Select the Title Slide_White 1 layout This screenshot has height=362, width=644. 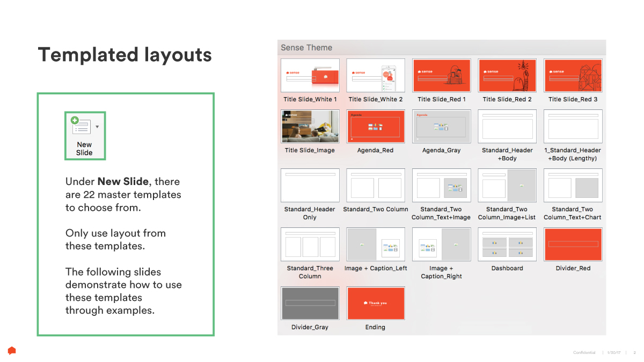310,76
